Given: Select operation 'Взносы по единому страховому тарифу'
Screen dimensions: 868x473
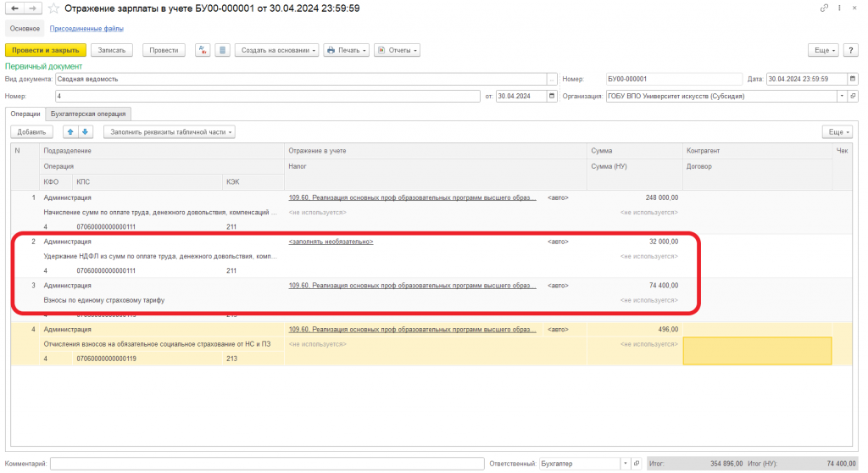Looking at the screenshot, I should (x=162, y=300).
